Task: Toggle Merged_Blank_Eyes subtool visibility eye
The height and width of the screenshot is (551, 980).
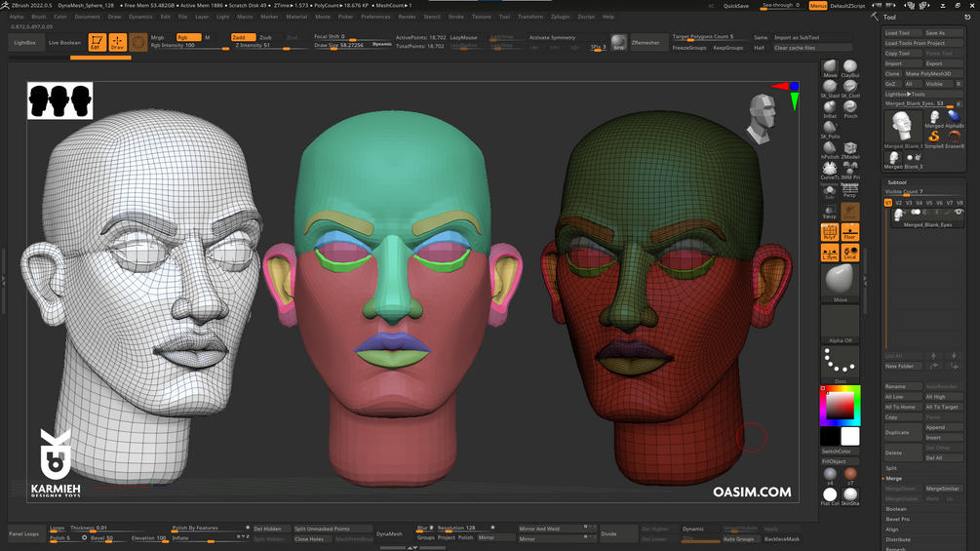Action: pyautogui.click(x=959, y=213)
